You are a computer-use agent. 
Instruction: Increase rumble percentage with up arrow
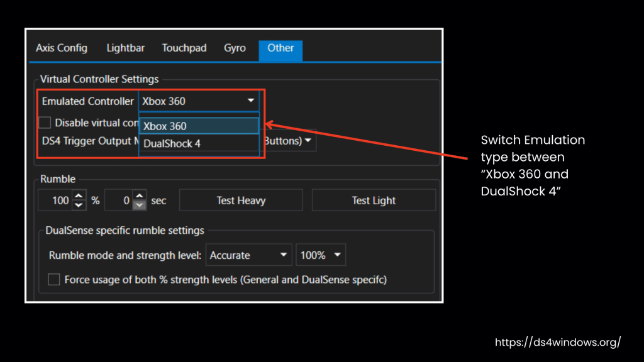(79, 195)
